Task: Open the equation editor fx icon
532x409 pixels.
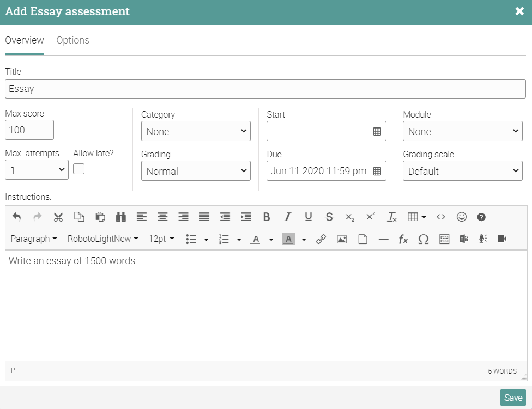Action: pyautogui.click(x=403, y=239)
